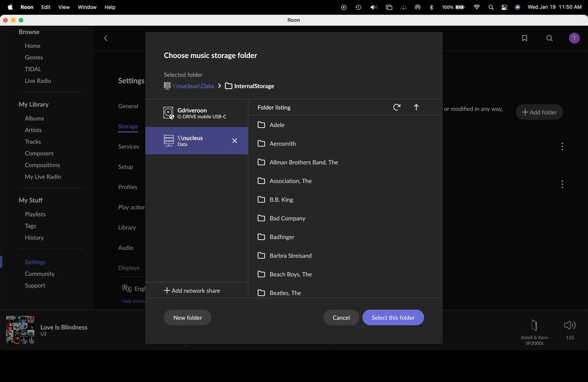Open the B.B. King folder
The width and height of the screenshot is (588, 382).
pyautogui.click(x=345, y=200)
